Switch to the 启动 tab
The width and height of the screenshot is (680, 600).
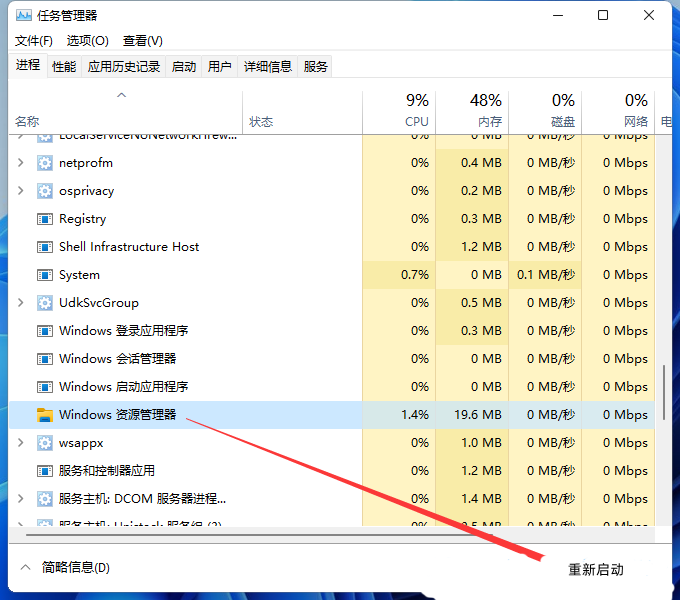click(x=184, y=67)
